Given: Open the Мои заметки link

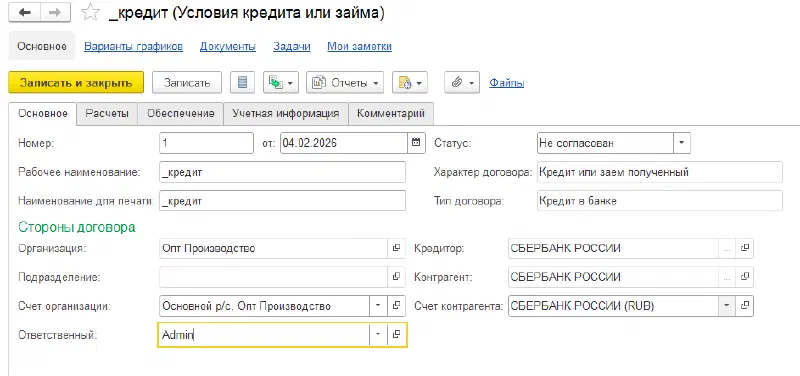Looking at the screenshot, I should pyautogui.click(x=359, y=46).
